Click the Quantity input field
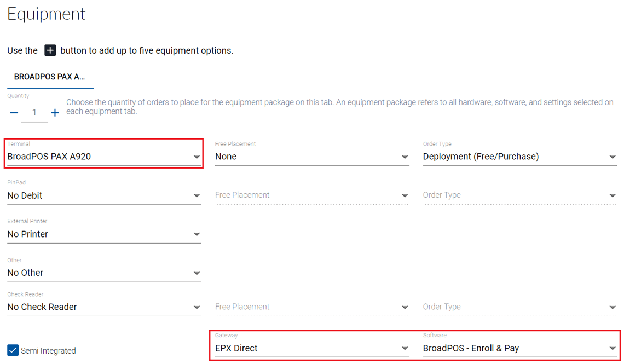This screenshot has width=624, height=364. point(34,113)
